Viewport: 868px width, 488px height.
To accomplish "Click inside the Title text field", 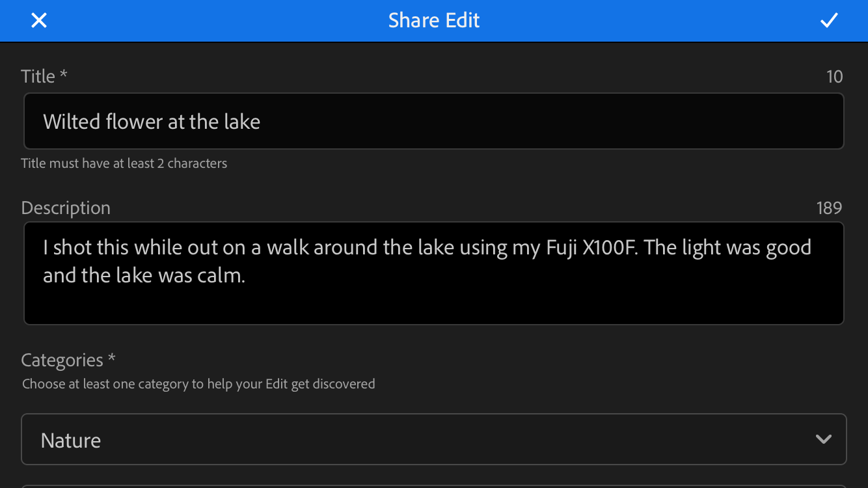I will coord(434,121).
